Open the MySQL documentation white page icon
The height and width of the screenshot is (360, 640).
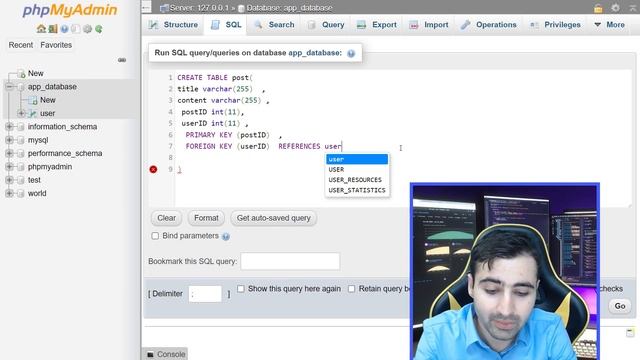coord(76,29)
